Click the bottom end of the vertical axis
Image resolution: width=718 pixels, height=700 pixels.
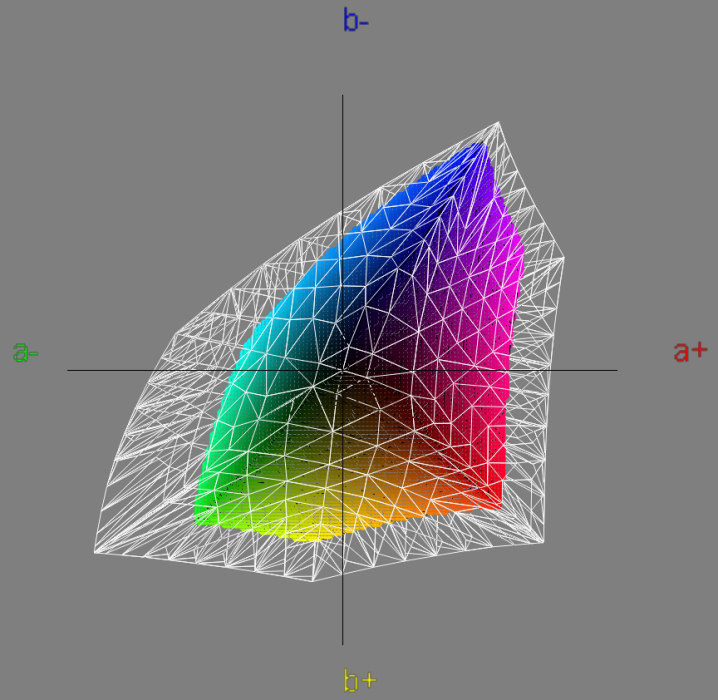pos(343,644)
